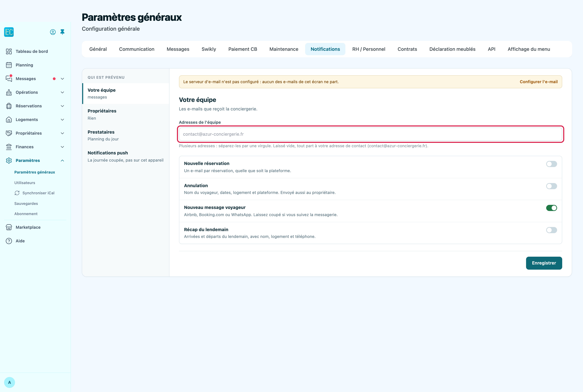Click the Configurer l'e-mail link
The height and width of the screenshot is (392, 583).
[x=539, y=82]
